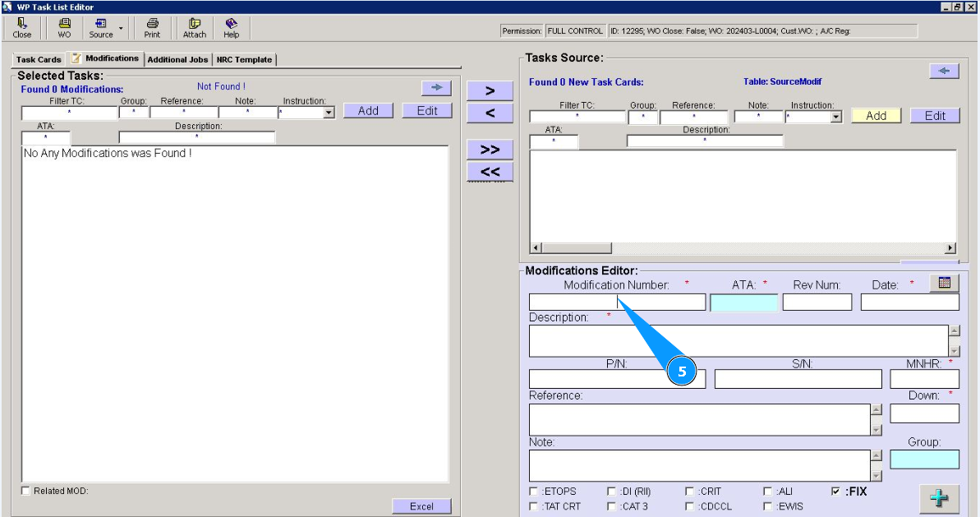The height and width of the screenshot is (517, 980).
Task: Uncheck the FIX checkbox
Action: (x=835, y=492)
